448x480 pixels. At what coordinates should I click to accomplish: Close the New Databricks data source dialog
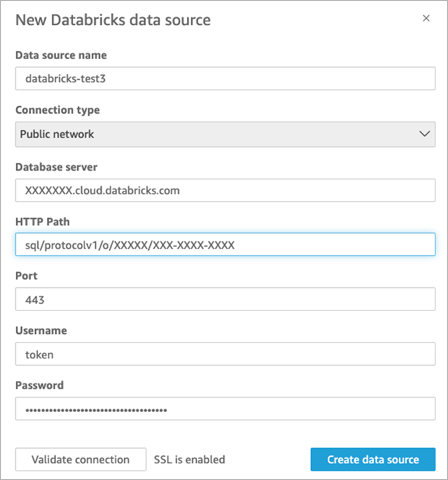pyautogui.click(x=426, y=19)
